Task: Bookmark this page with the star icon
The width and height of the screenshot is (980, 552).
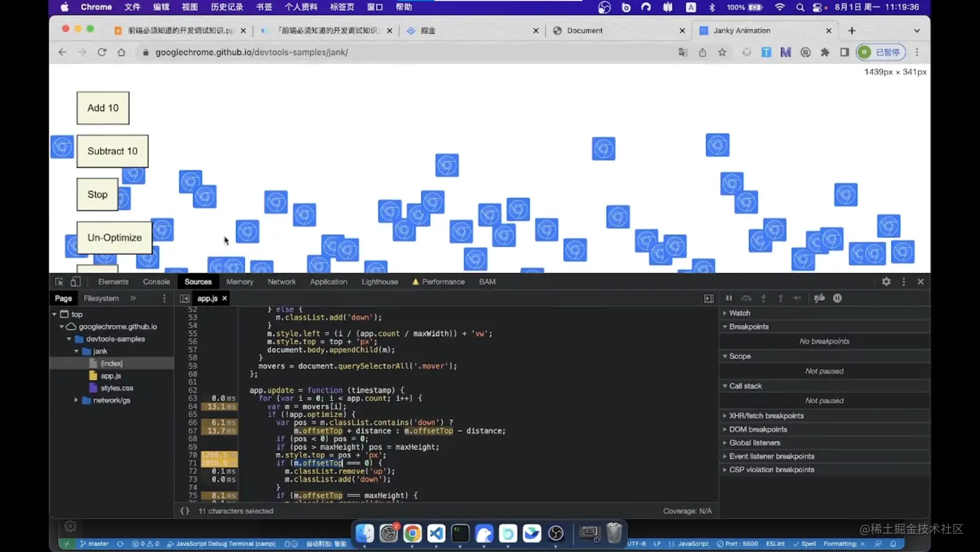Action: (x=722, y=52)
